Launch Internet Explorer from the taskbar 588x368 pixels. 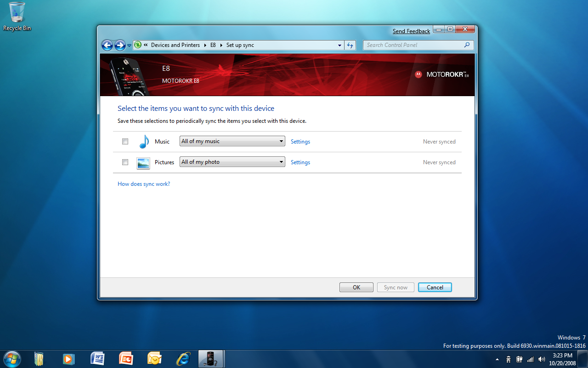click(x=183, y=359)
